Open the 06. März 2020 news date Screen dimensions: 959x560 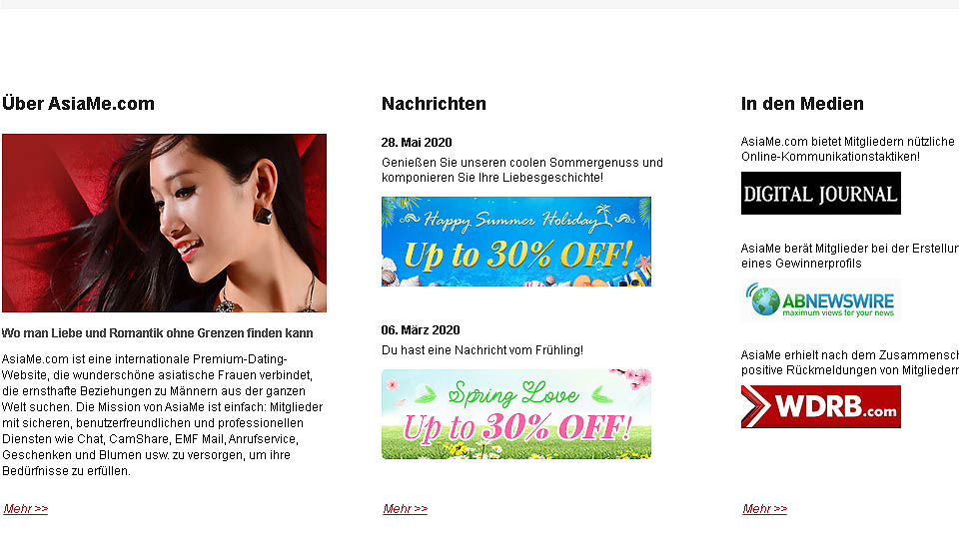click(x=421, y=330)
